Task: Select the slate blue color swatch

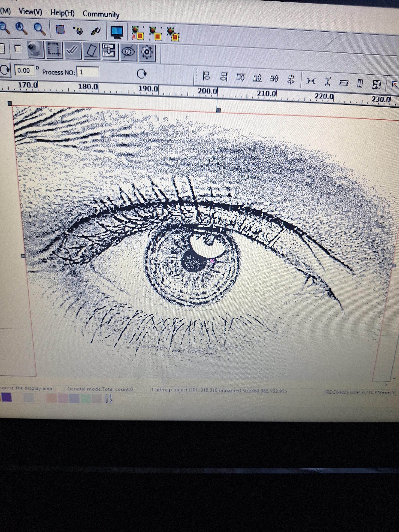Action: 74,398
